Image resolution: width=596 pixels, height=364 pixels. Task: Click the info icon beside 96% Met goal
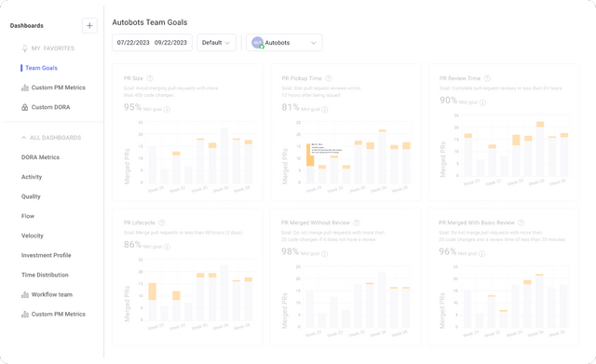[x=481, y=254]
